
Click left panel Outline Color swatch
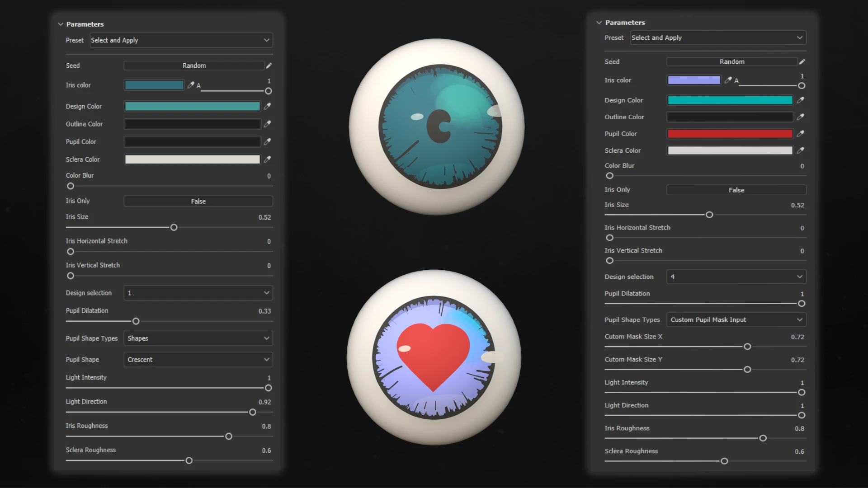(193, 124)
